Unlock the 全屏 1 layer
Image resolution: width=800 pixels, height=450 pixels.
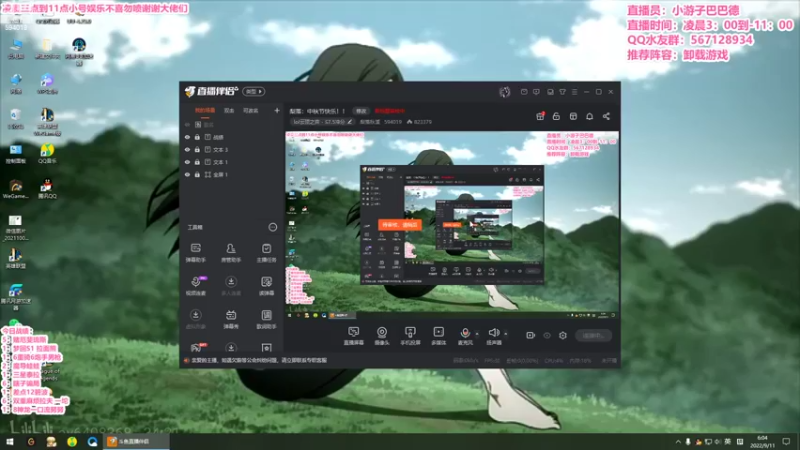[x=197, y=174]
